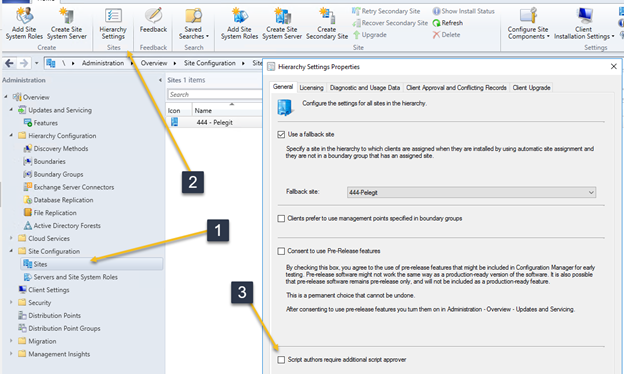Click Retry Secondary Site
This screenshot has width=624, height=374.
point(386,11)
